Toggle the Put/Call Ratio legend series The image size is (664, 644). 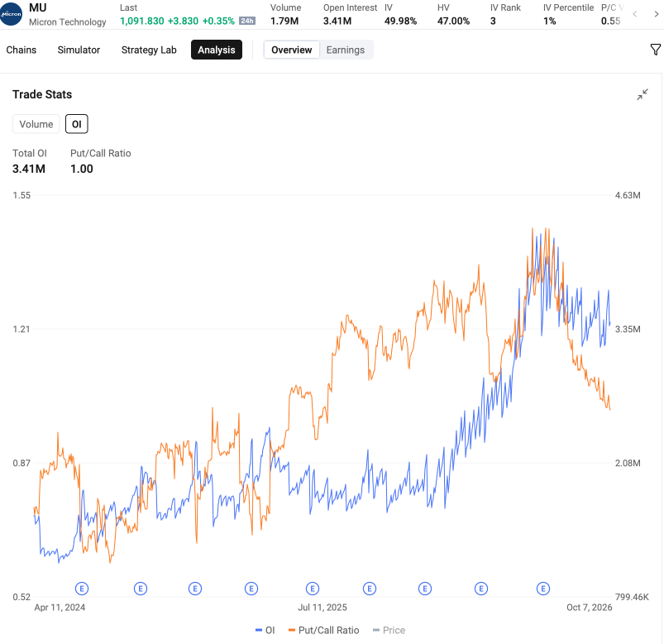tap(323, 630)
